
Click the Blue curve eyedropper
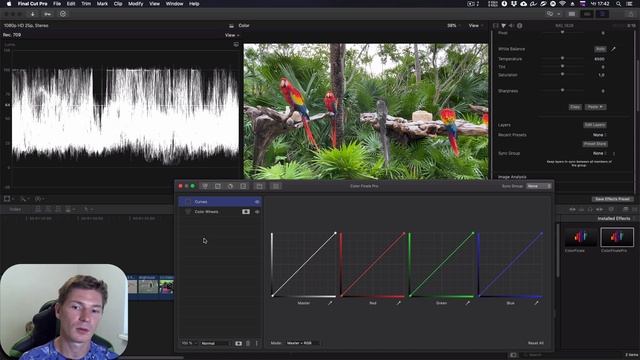pos(536,303)
